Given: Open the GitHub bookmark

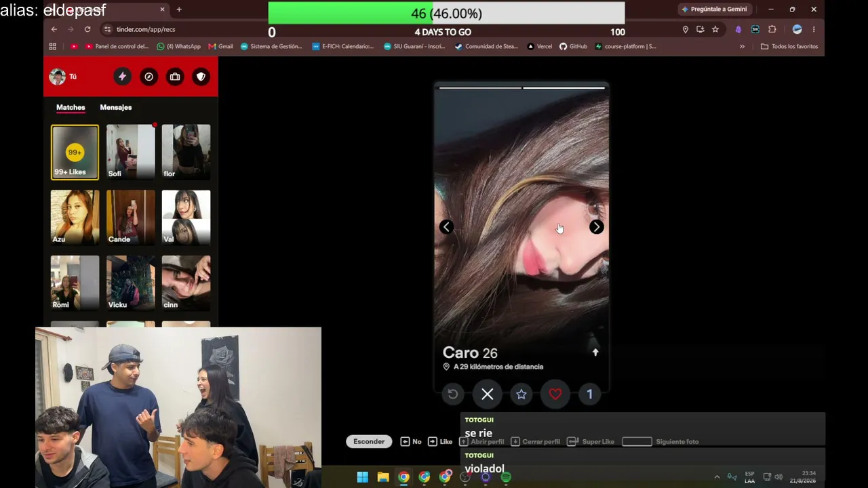Looking at the screenshot, I should (x=573, y=46).
